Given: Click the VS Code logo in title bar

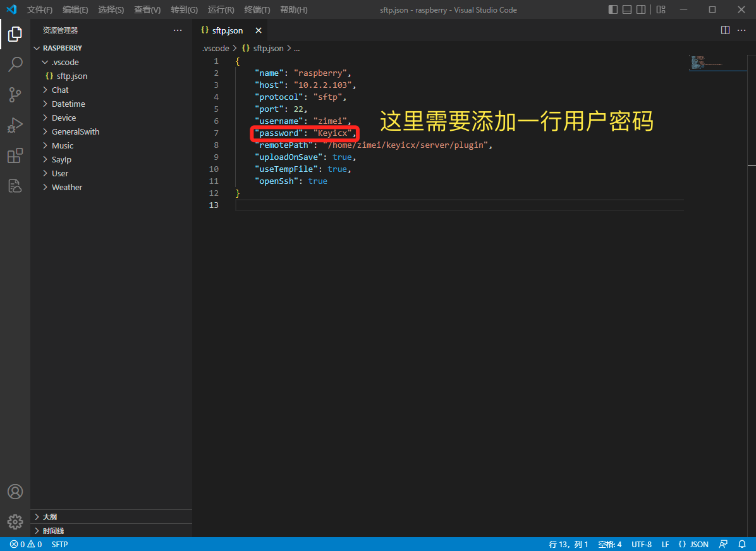Looking at the screenshot, I should (11, 9).
